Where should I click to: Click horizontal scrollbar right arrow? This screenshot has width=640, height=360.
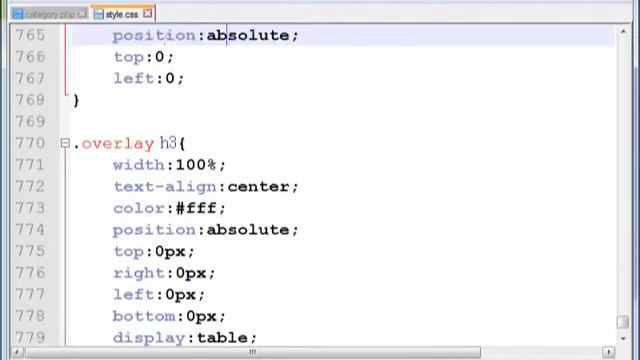[x=609, y=352]
